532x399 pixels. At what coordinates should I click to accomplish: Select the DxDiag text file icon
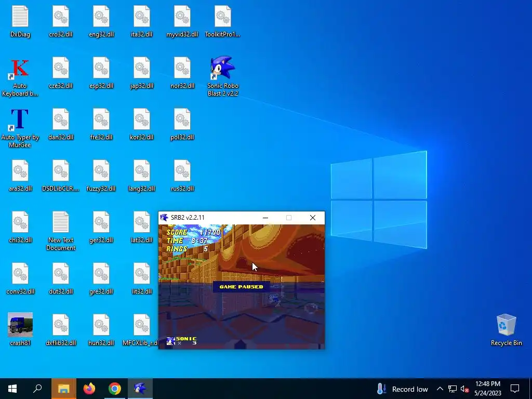[20, 16]
